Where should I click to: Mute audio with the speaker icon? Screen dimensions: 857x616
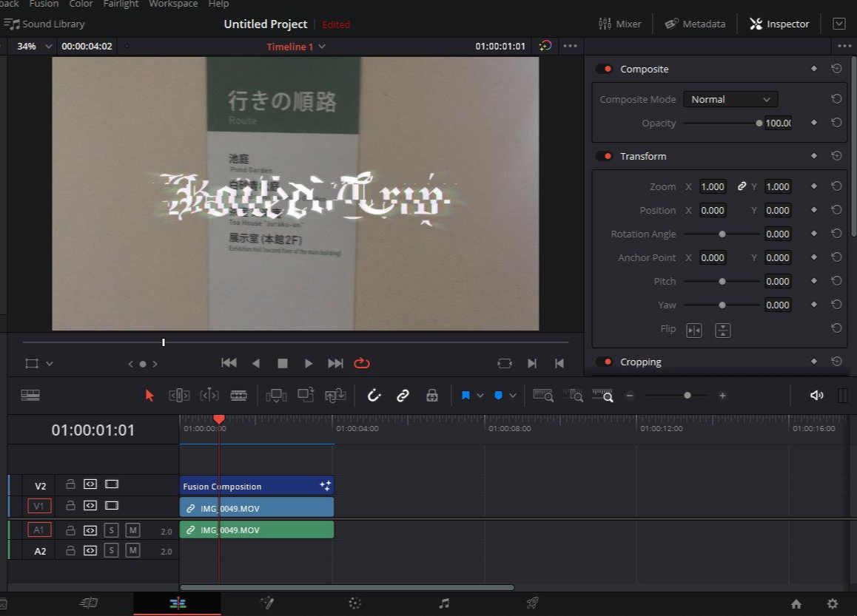[816, 396]
